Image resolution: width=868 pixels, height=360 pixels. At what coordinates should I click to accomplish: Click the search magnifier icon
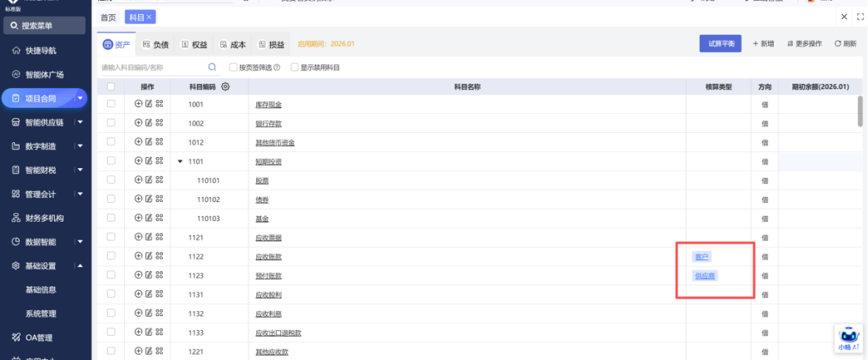pos(211,67)
